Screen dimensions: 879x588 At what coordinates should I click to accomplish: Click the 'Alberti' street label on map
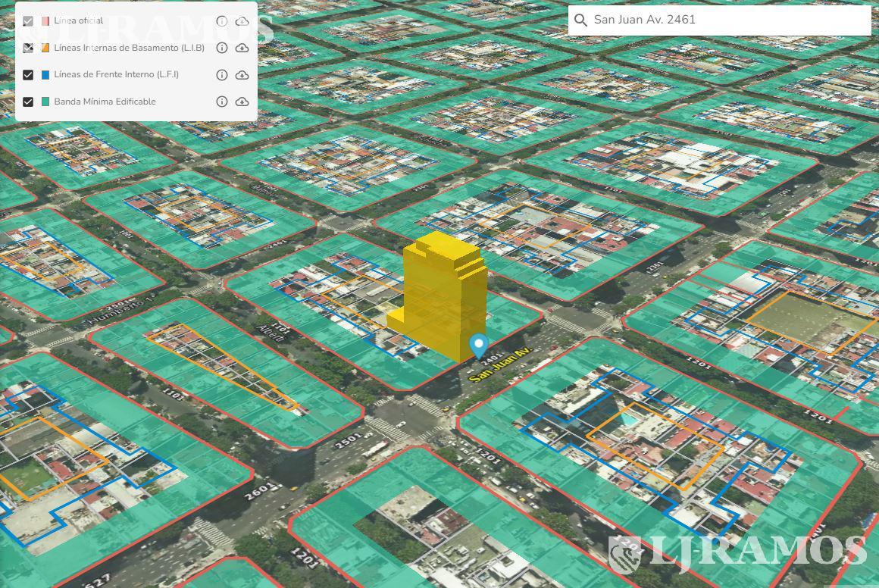tap(270, 333)
